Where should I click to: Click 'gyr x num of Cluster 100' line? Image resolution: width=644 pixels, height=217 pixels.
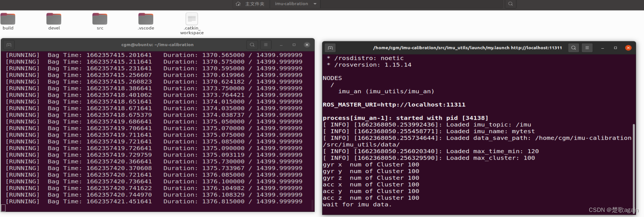click(371, 164)
